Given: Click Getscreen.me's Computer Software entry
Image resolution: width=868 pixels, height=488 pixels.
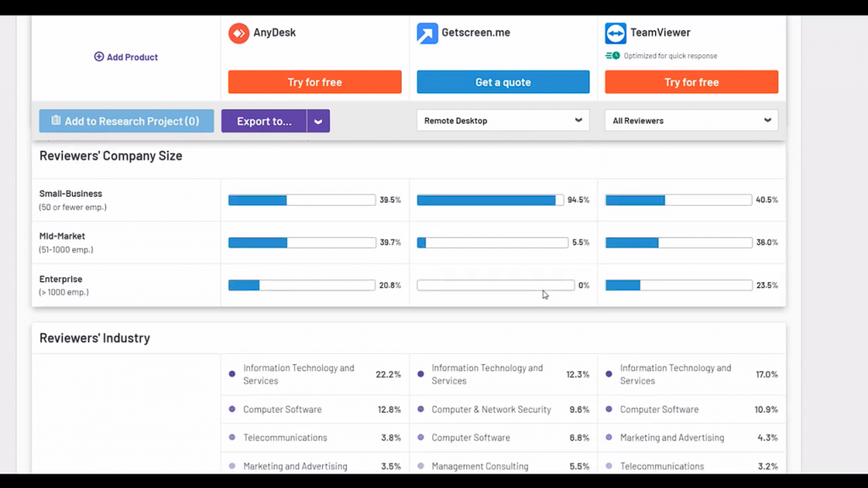Looking at the screenshot, I should coord(470,438).
